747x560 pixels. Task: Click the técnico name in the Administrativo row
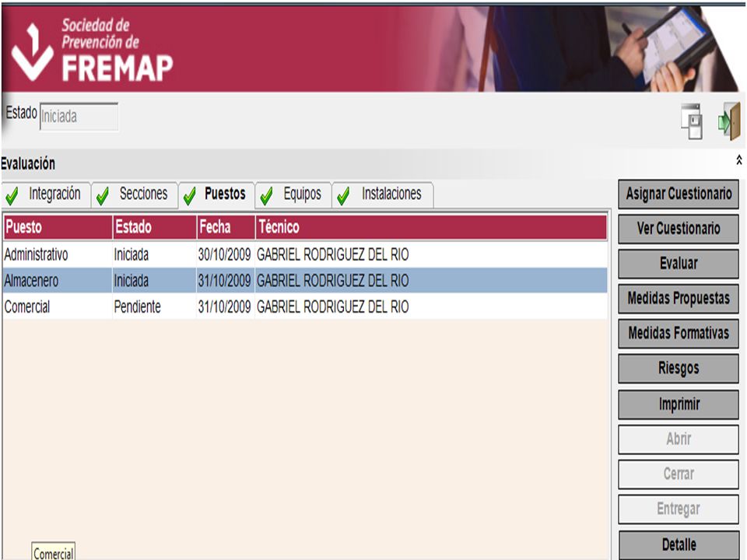(x=332, y=255)
